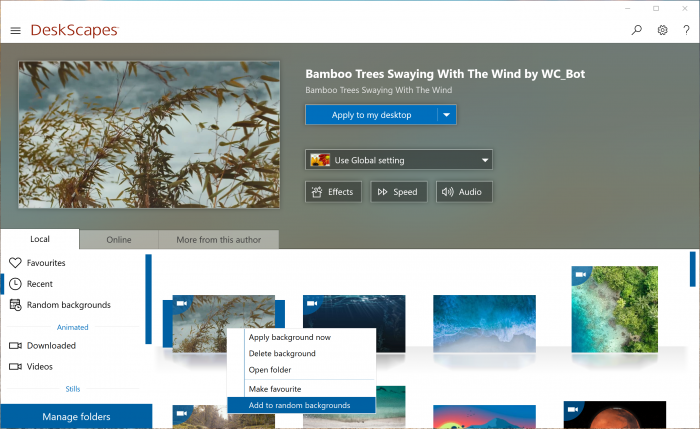The image size is (700, 429).
Task: Click the Random backgrounds icon
Action: tap(15, 305)
